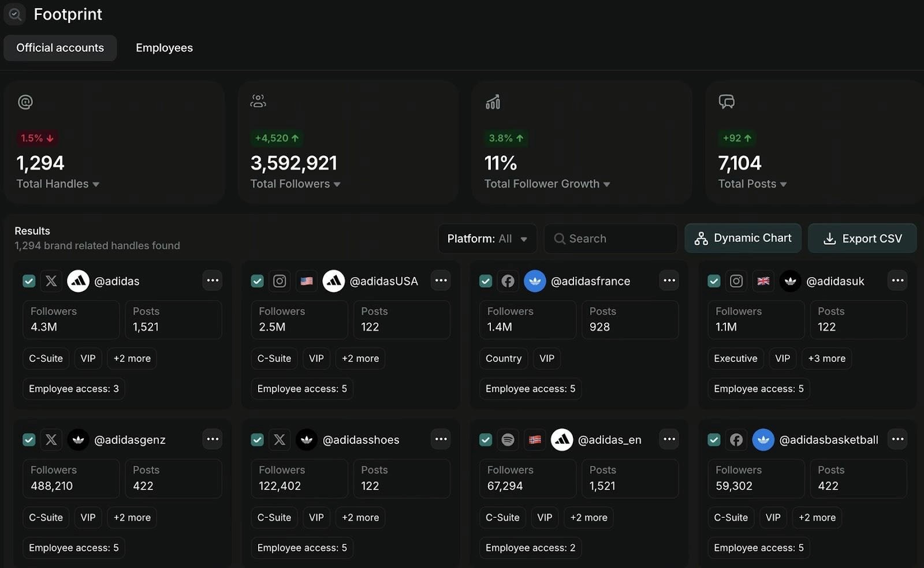Uncheck the @adidasshoes card checkbox
Screen dimensions: 924x568
point(258,440)
